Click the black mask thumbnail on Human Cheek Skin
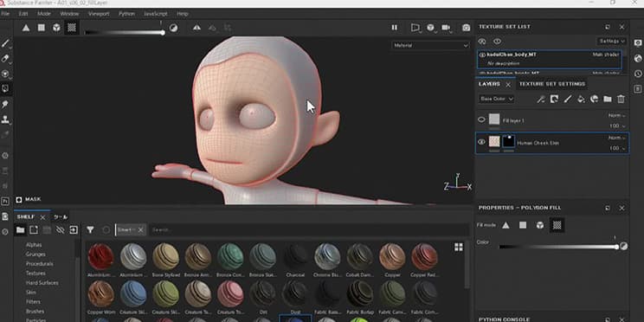 coord(508,142)
